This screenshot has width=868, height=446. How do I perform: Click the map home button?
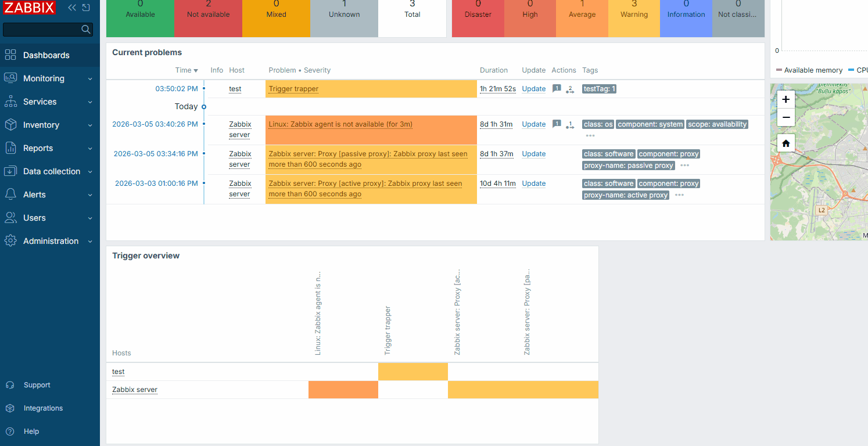(x=785, y=143)
